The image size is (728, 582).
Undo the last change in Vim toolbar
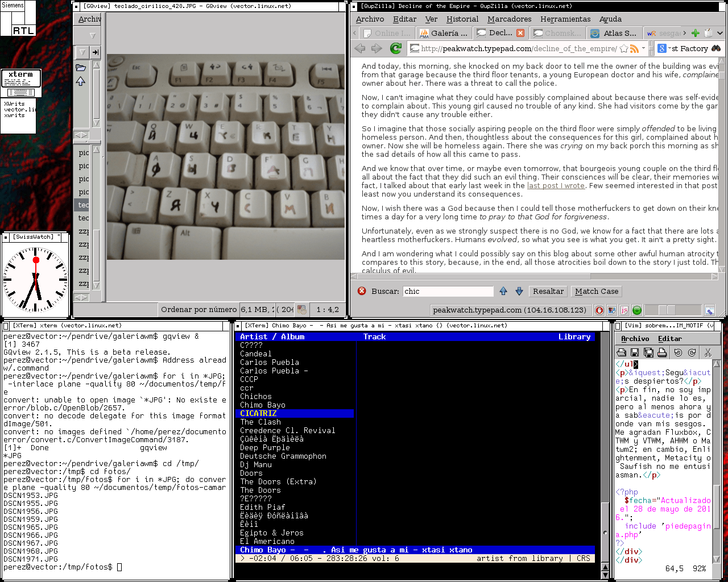click(678, 353)
